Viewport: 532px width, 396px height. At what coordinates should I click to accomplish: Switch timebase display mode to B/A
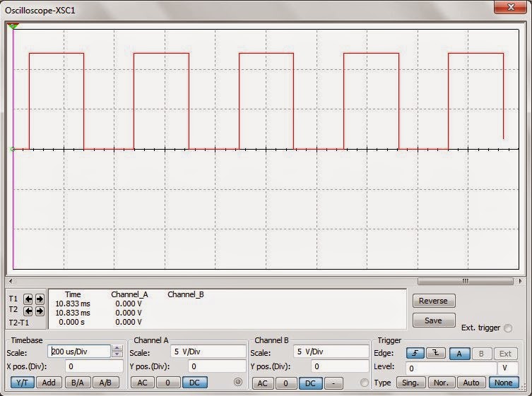pyautogui.click(x=76, y=383)
